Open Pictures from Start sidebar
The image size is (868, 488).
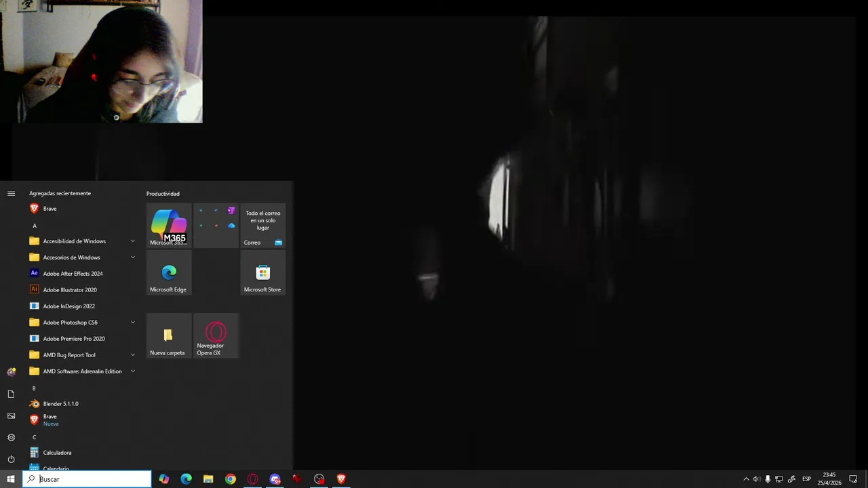click(x=11, y=415)
